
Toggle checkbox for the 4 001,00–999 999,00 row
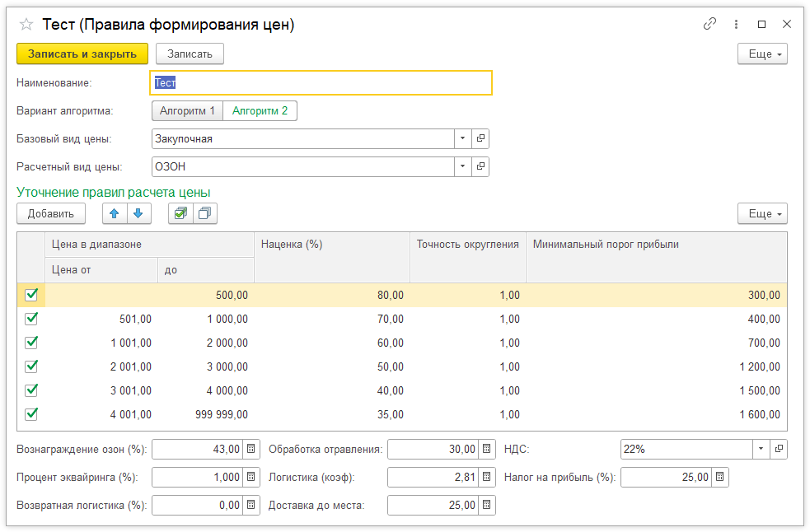coord(31,414)
